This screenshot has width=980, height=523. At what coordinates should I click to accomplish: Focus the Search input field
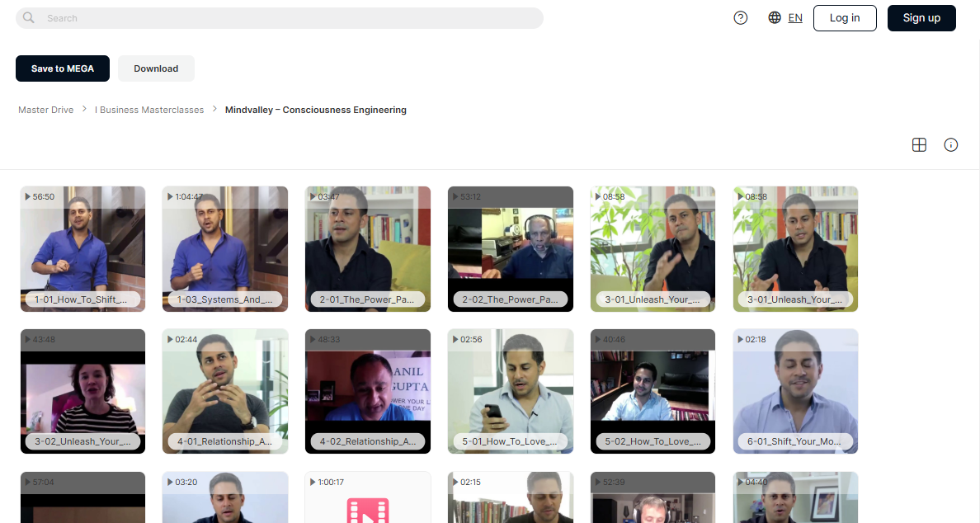[x=280, y=18]
